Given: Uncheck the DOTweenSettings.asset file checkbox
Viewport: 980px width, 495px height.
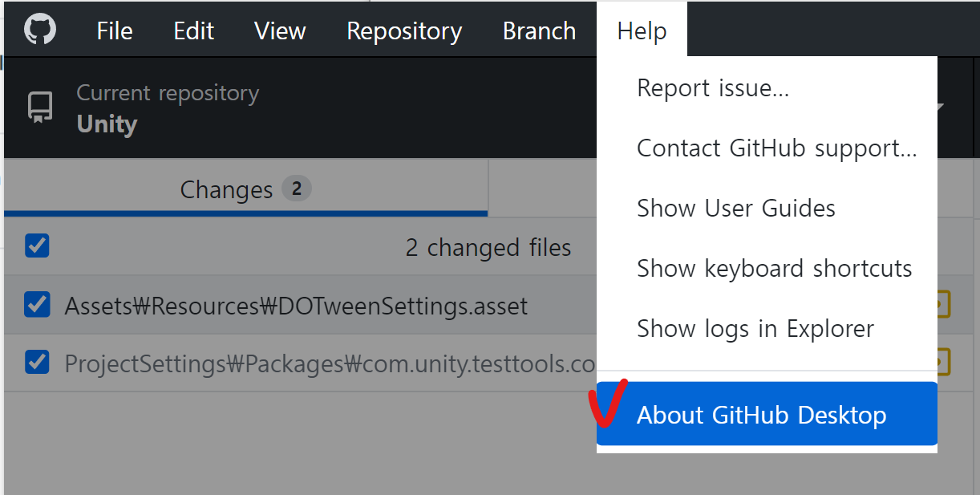Looking at the screenshot, I should click(37, 305).
